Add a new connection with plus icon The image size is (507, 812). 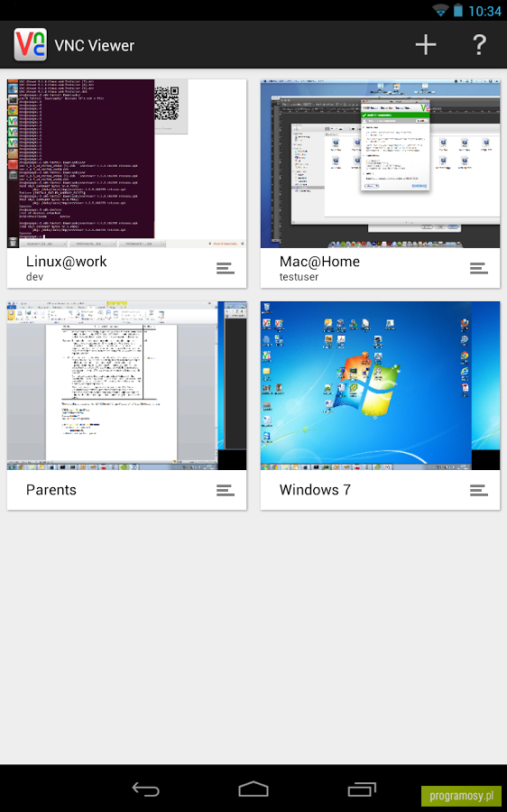(426, 45)
